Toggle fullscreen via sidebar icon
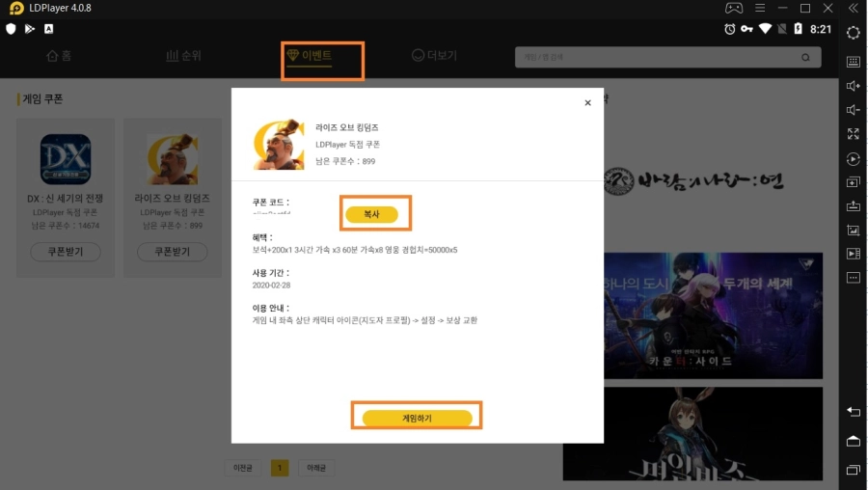The width and height of the screenshot is (868, 490). (854, 134)
